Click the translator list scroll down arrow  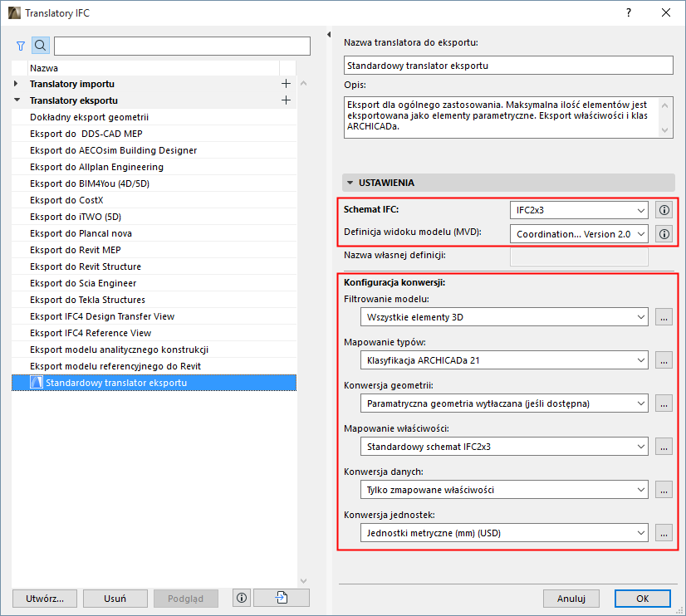[304, 580]
